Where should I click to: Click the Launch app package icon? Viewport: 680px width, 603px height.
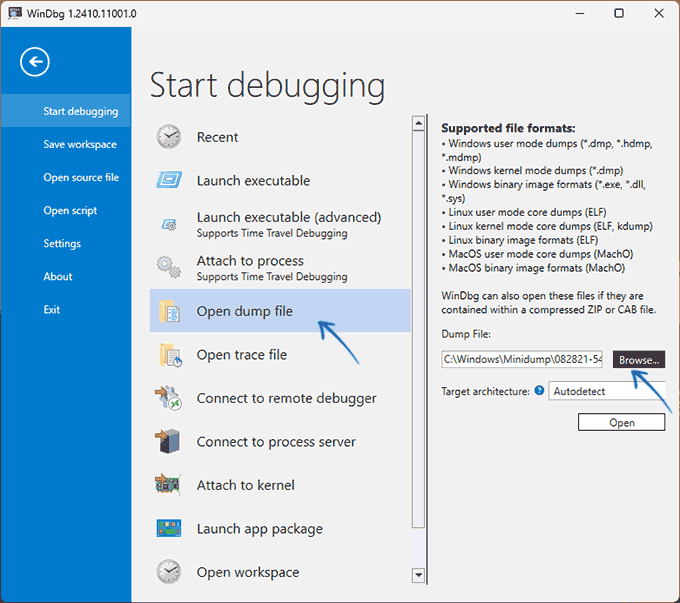tap(169, 528)
